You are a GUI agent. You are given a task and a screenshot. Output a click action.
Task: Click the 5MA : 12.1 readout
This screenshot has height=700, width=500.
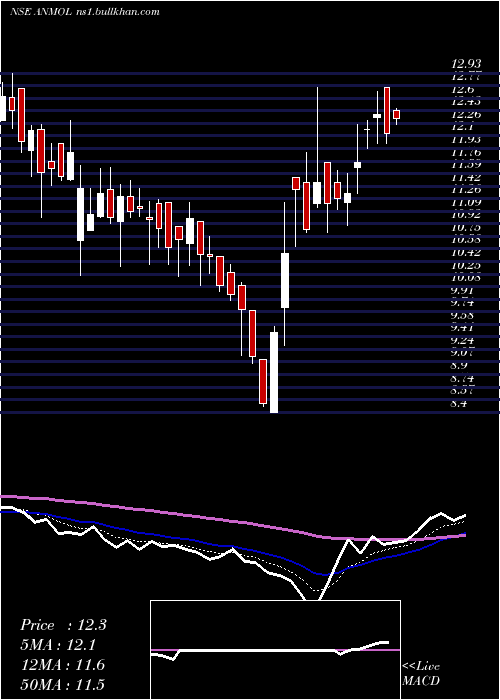point(58,645)
